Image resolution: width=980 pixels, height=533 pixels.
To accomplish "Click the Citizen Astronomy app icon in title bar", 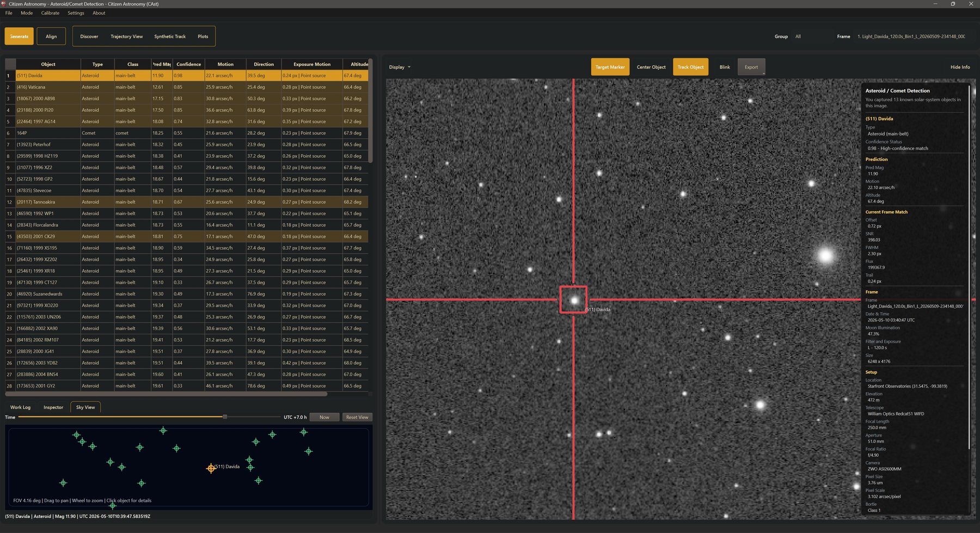I will click(3, 4).
